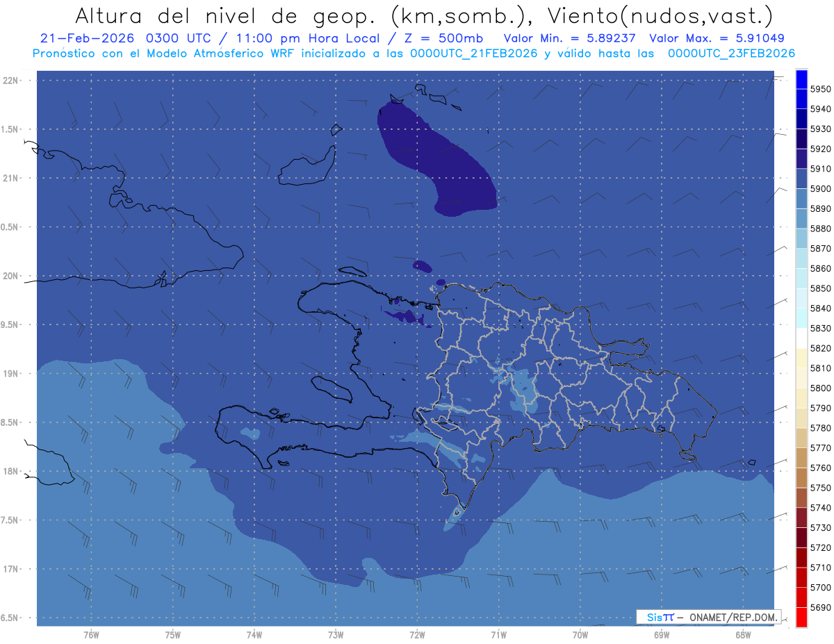Click legend color band between 5830 and 5840
Screen dimensions: 834x644
[801, 318]
